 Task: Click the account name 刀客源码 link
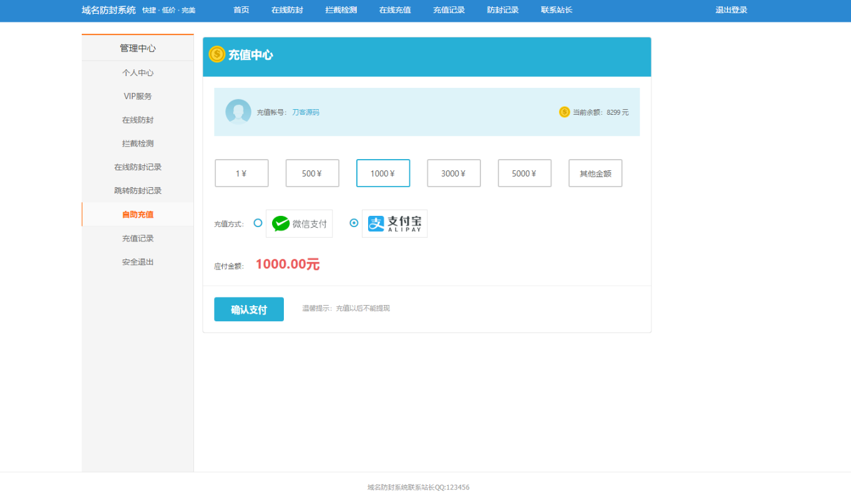point(306,112)
